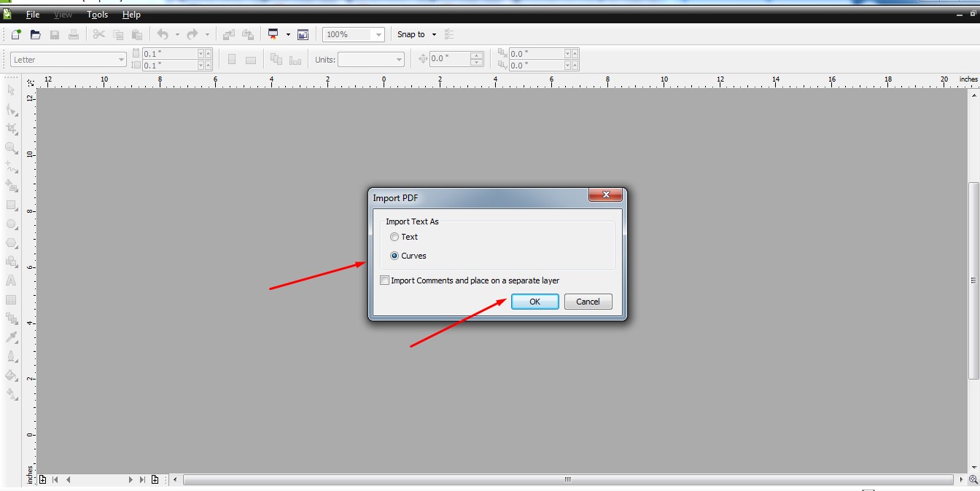This screenshot has height=491, width=980.
Task: Click the vertical scrollbar thumb
Action: 973,280
